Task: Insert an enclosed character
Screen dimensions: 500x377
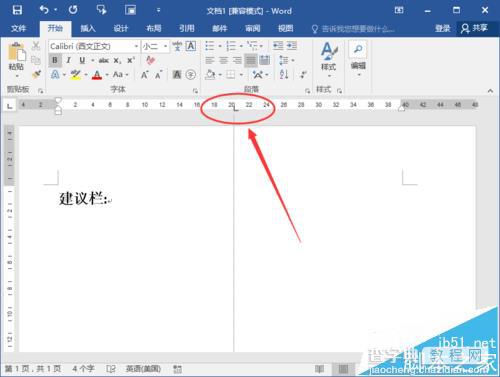Action: click(191, 75)
